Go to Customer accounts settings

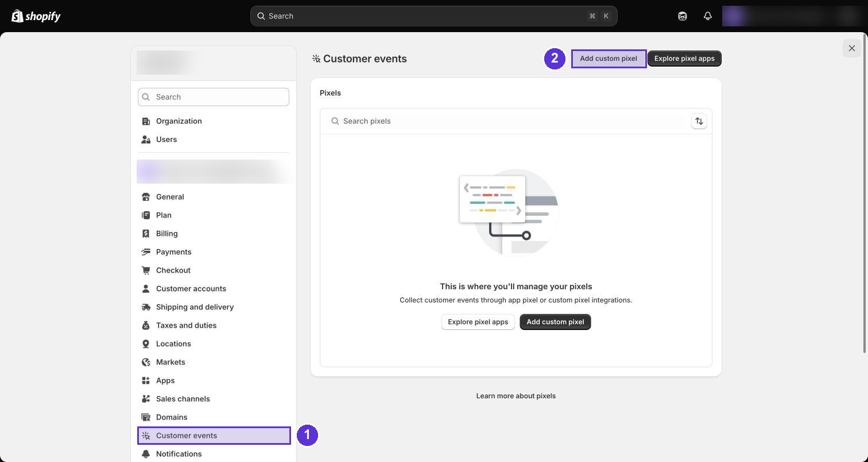(214, 289)
